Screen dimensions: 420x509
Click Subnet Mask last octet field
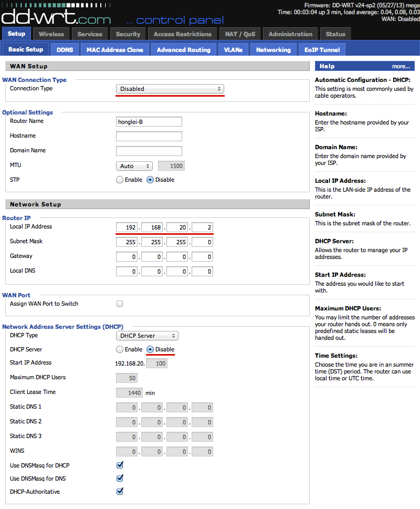[x=202, y=242]
